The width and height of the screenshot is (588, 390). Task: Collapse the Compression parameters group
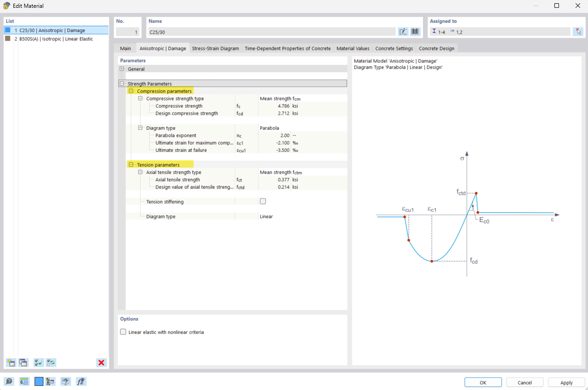131,91
